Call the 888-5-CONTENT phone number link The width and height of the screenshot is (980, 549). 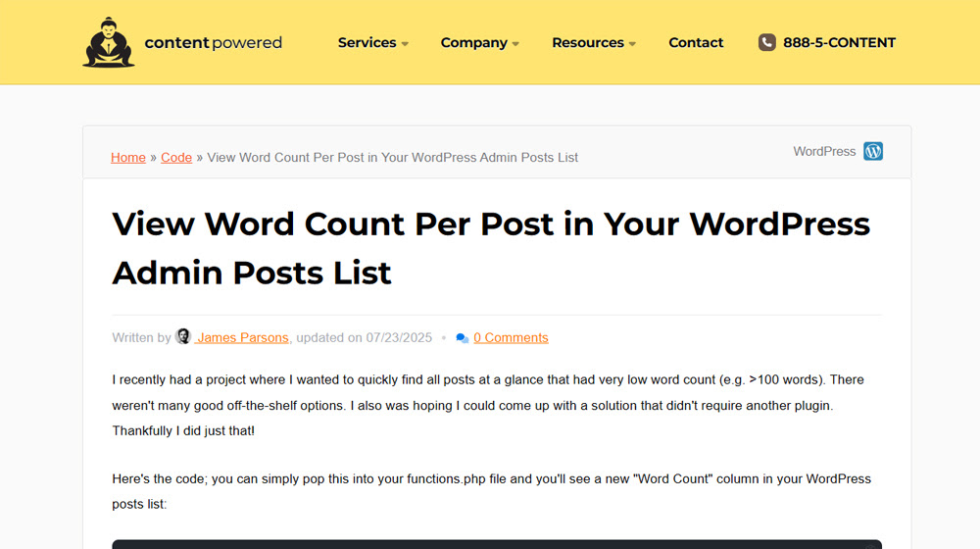point(839,42)
